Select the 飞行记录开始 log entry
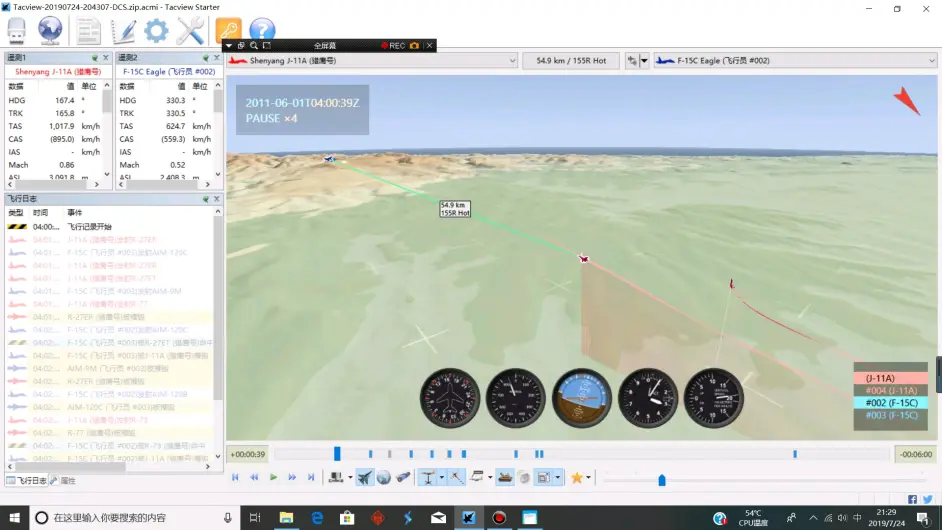Viewport: 942px width, 530px height. pos(109,227)
